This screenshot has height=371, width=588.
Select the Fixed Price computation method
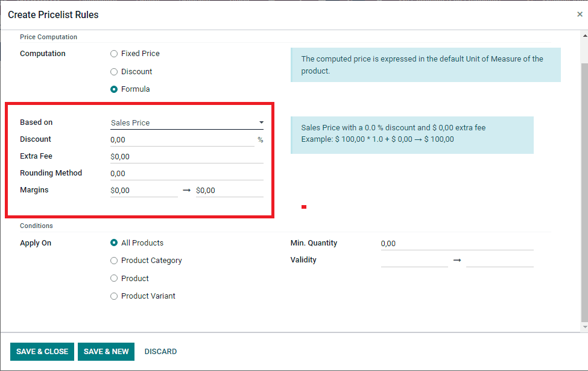[x=113, y=53]
